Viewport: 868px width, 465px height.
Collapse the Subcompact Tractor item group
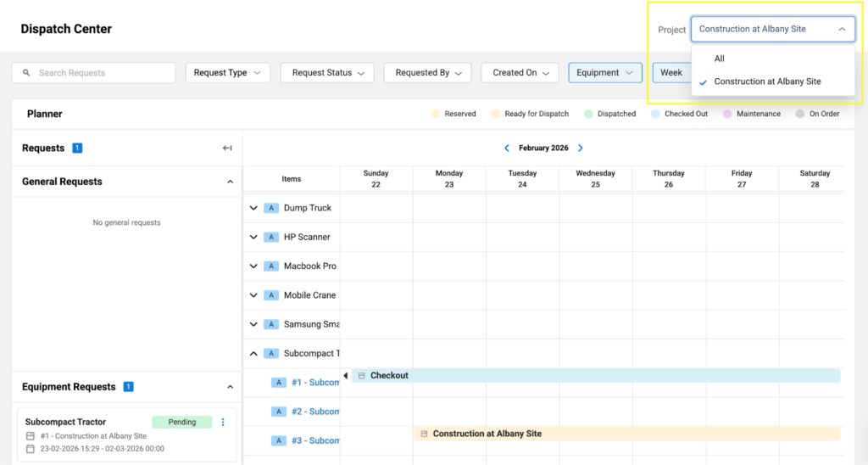253,354
